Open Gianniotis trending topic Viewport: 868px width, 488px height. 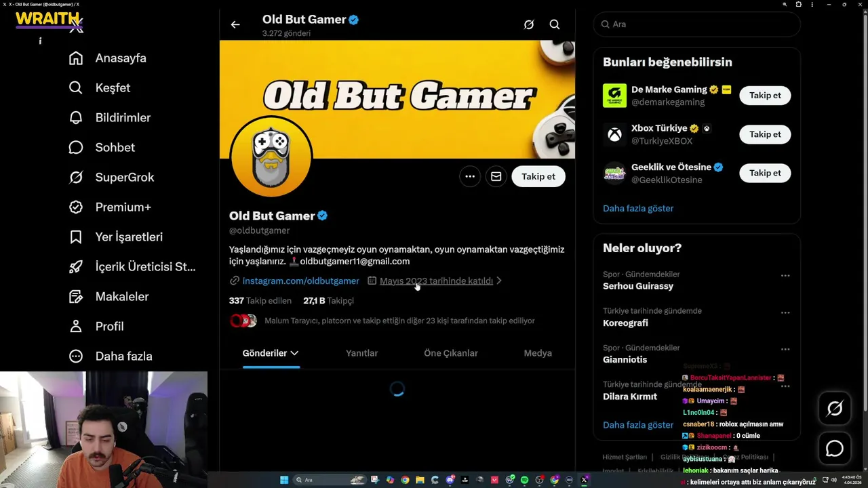coord(625,359)
